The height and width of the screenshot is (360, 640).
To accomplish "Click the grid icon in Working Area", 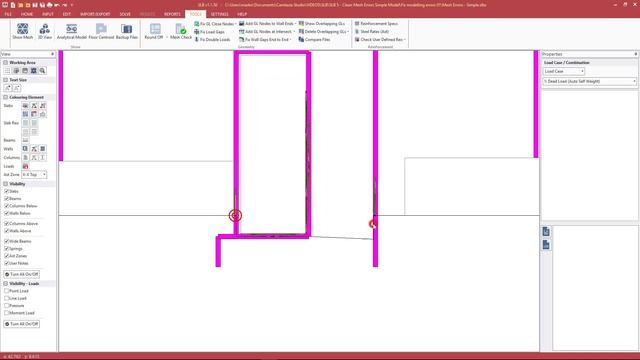I will click(x=7, y=71).
